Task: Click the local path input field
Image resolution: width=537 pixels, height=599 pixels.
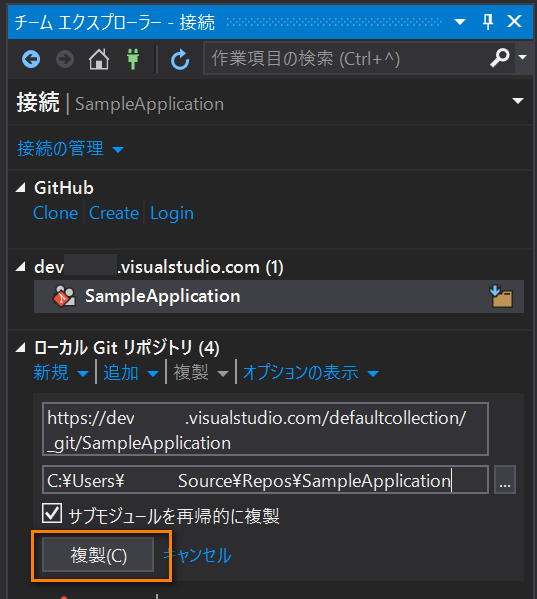Action: [x=265, y=480]
